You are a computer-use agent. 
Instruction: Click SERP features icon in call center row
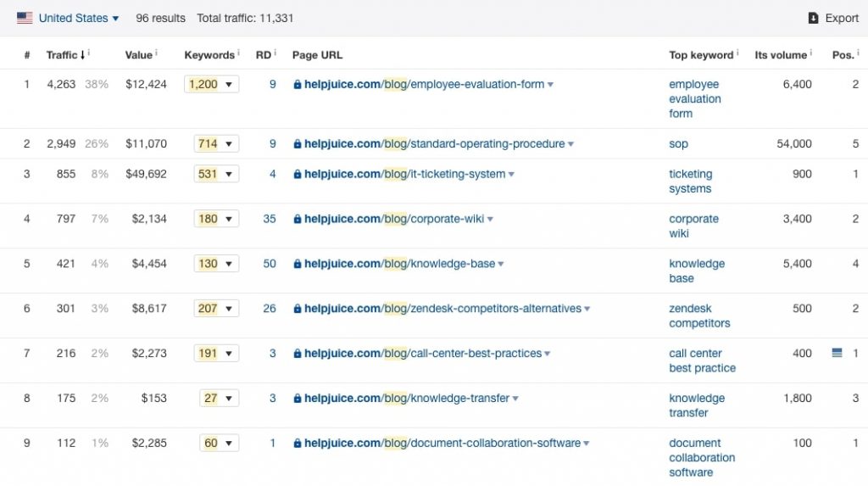click(x=837, y=353)
